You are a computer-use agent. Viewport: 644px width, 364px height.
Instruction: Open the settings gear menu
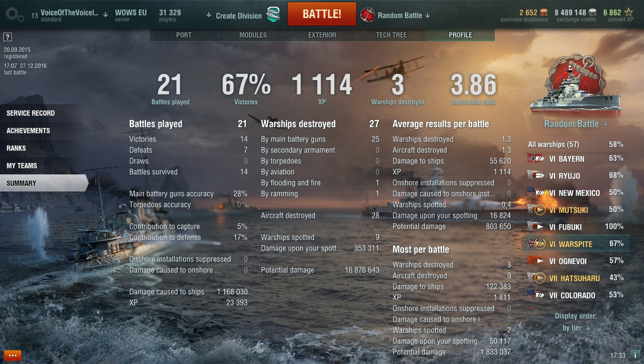pyautogui.click(x=15, y=15)
